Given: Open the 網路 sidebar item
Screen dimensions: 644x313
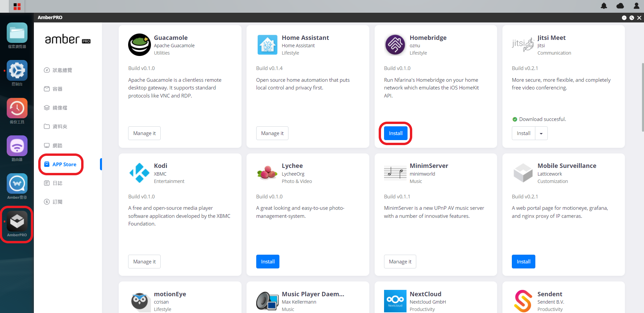Looking at the screenshot, I should coord(53,145).
